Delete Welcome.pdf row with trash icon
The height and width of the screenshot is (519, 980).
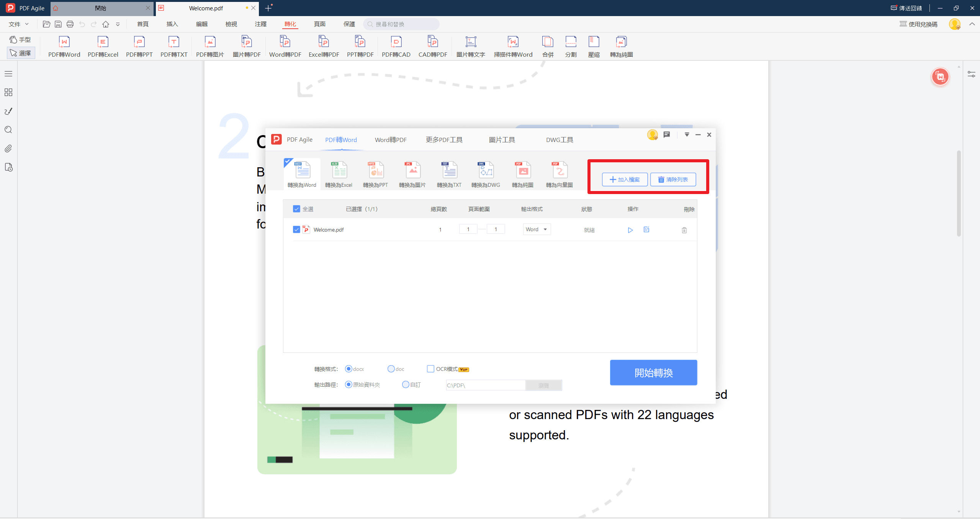tap(684, 230)
